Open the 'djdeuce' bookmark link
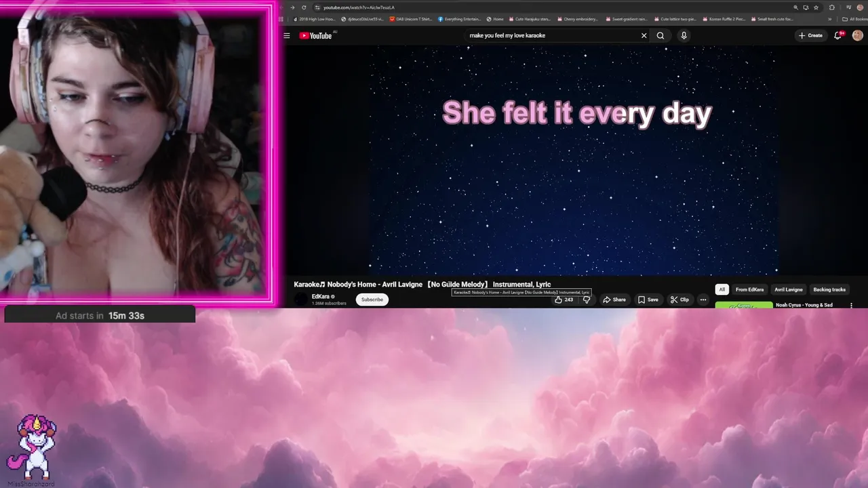The height and width of the screenshot is (488, 868). (363, 19)
